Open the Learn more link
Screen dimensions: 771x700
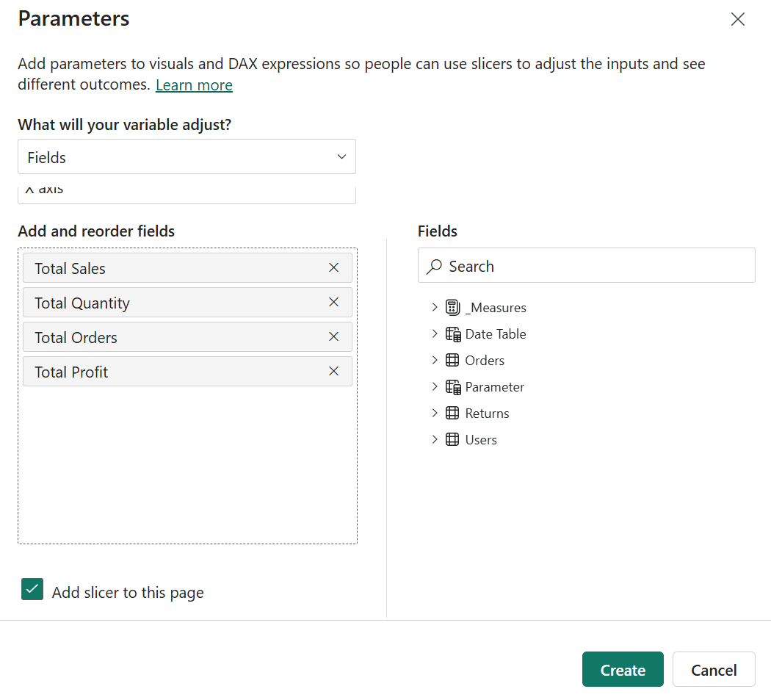[x=194, y=85]
